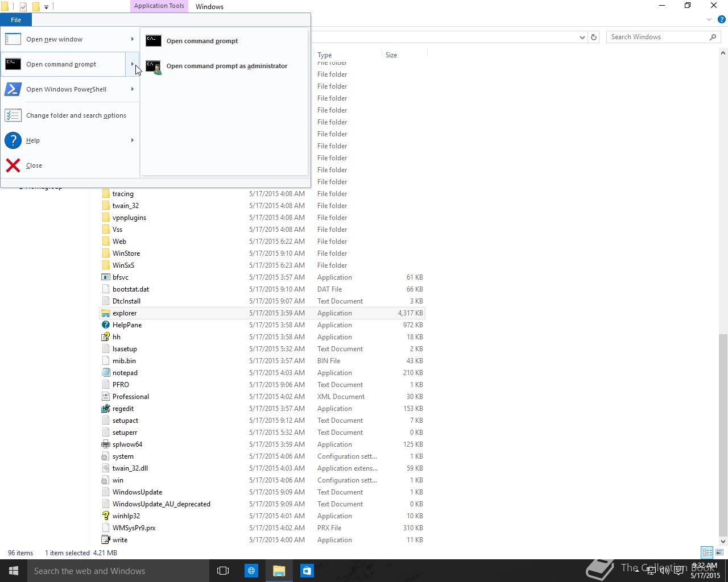This screenshot has width=728, height=582.
Task: Sort by the Type column header
Action: pyautogui.click(x=348, y=55)
